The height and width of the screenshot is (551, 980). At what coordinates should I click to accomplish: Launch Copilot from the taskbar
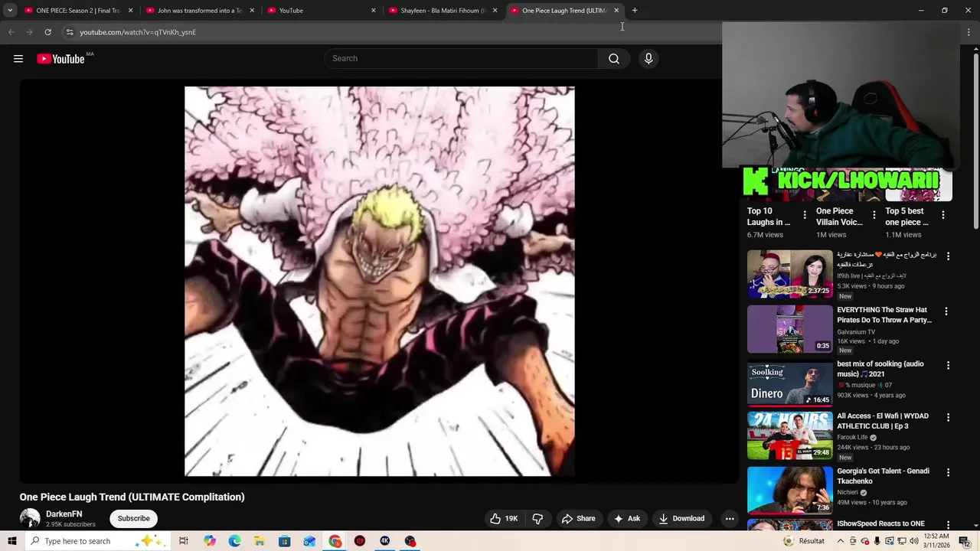pos(210,541)
